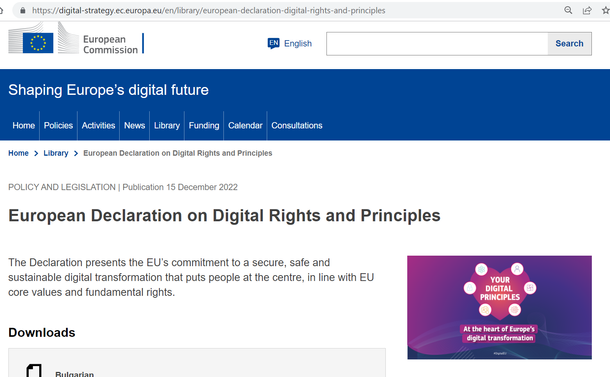610x377 pixels.
Task: Click the Bulgarian document file icon
Action: click(34, 371)
